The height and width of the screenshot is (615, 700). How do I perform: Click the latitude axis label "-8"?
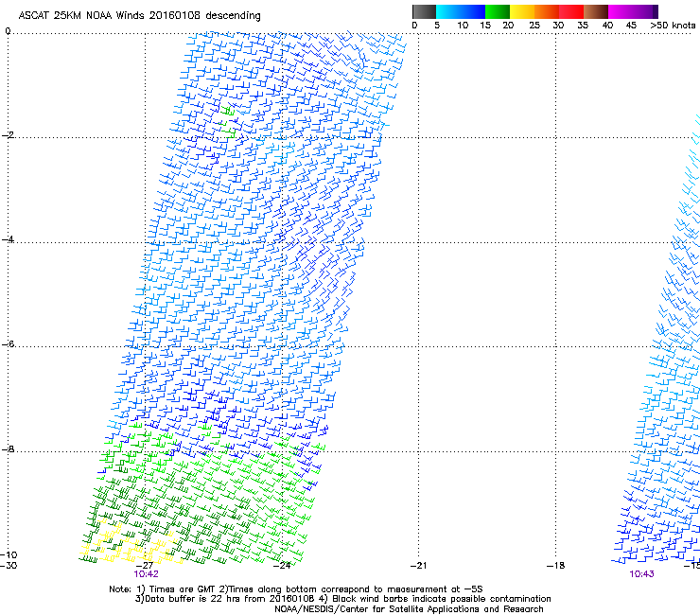point(8,448)
